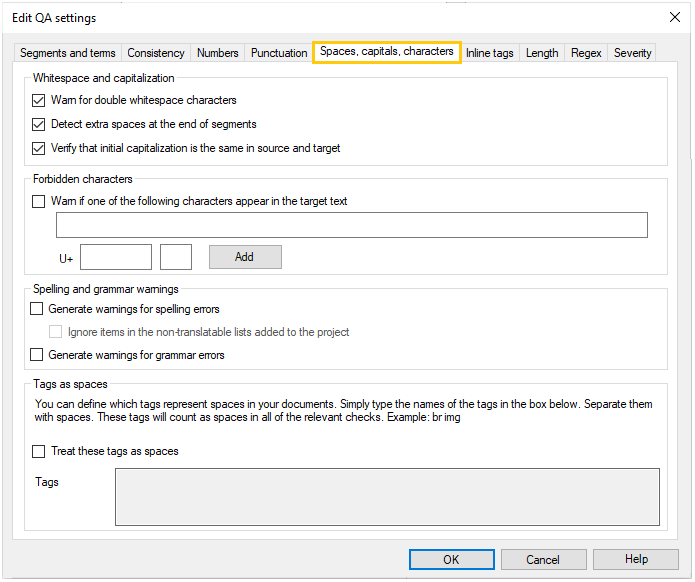Switch to the Consistency tab
This screenshot has width=695, height=582.
pos(156,53)
